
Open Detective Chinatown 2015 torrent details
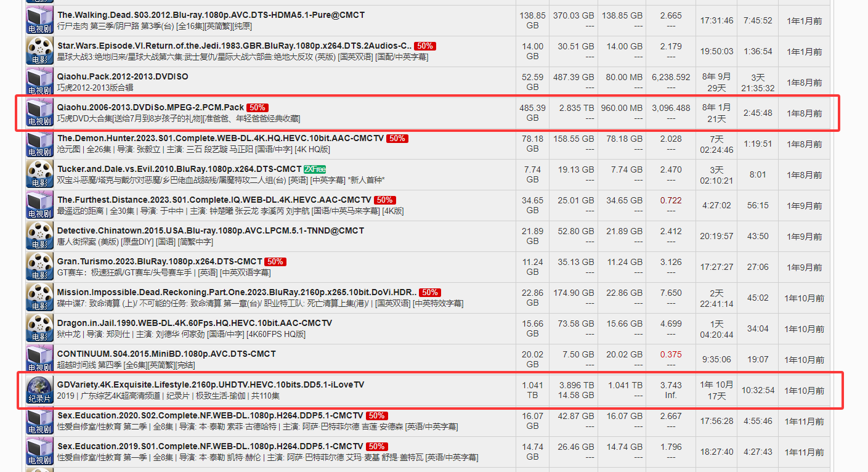tap(210, 231)
